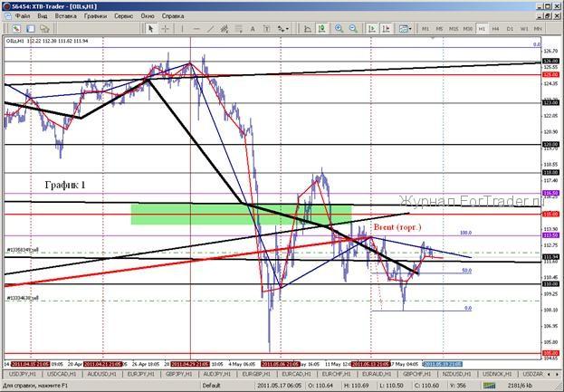Activate the crosshair tool
The height and width of the screenshot is (392, 564).
(165, 28)
